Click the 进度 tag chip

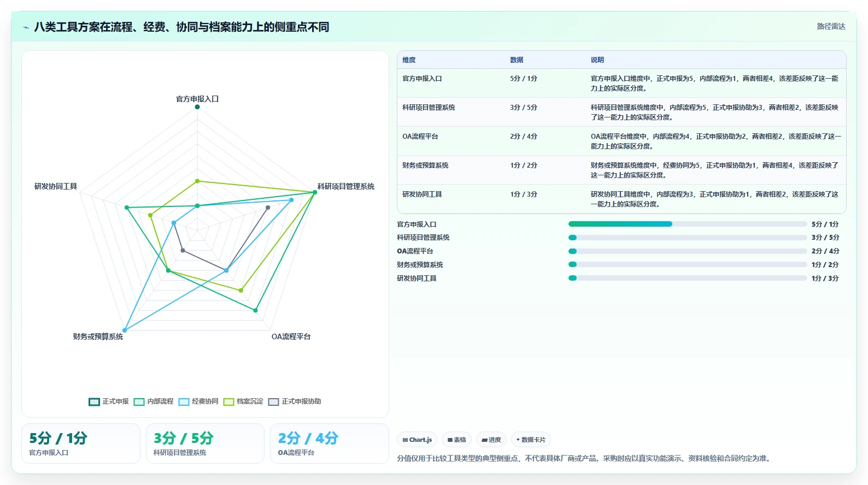(x=491, y=440)
